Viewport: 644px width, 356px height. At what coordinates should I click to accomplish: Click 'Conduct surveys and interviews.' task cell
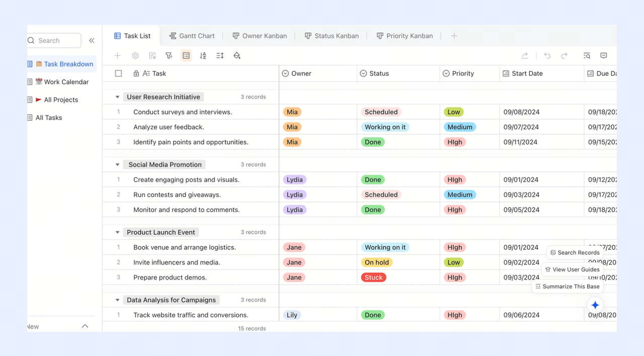click(x=183, y=112)
